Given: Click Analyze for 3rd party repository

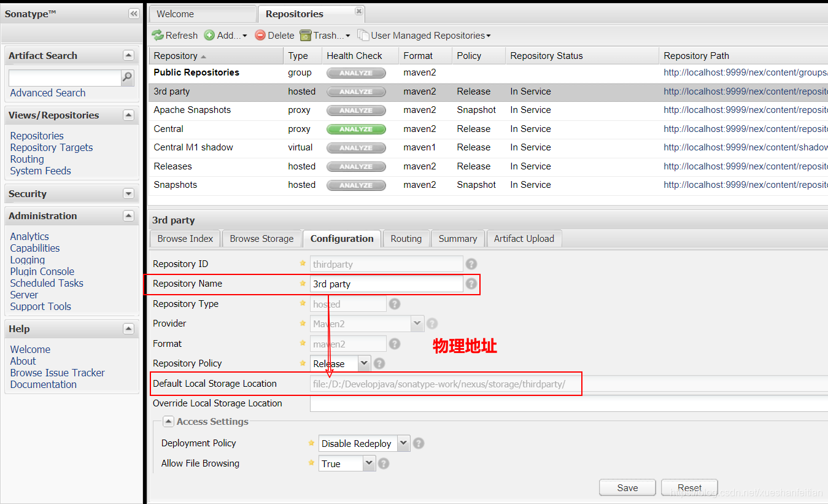Looking at the screenshot, I should [356, 92].
